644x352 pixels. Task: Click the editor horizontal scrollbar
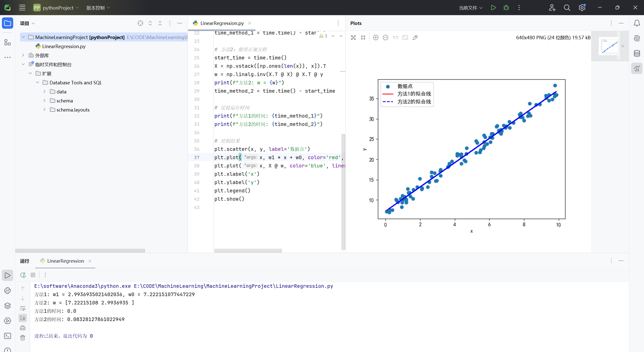point(248,251)
